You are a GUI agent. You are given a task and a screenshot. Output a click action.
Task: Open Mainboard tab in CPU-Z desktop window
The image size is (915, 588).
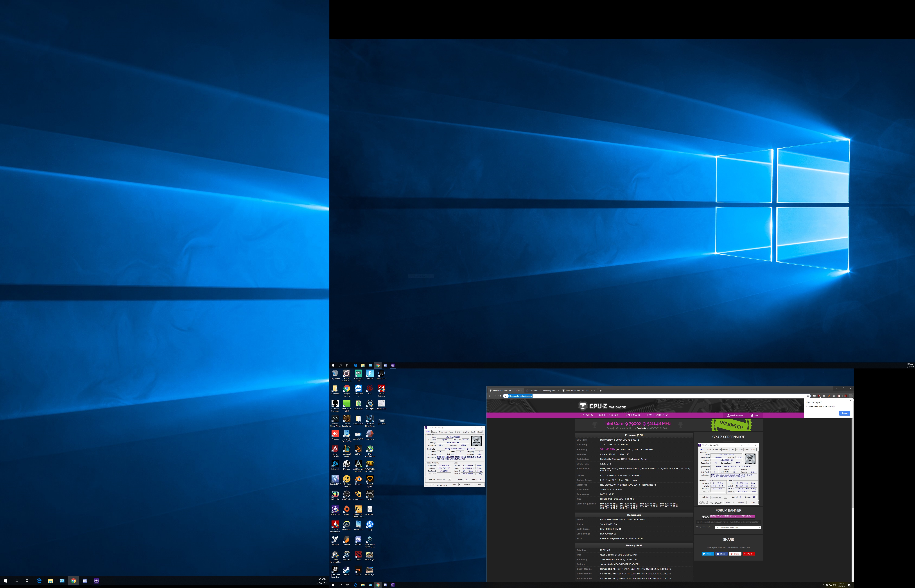pyautogui.click(x=443, y=432)
